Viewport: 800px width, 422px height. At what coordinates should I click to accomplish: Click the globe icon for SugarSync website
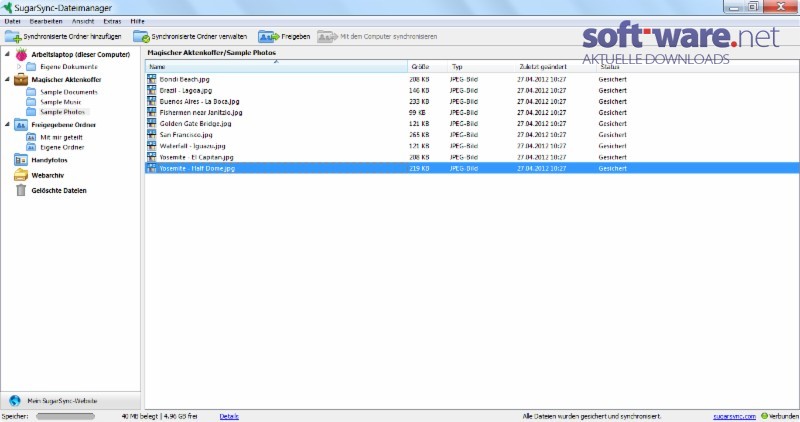click(15, 401)
